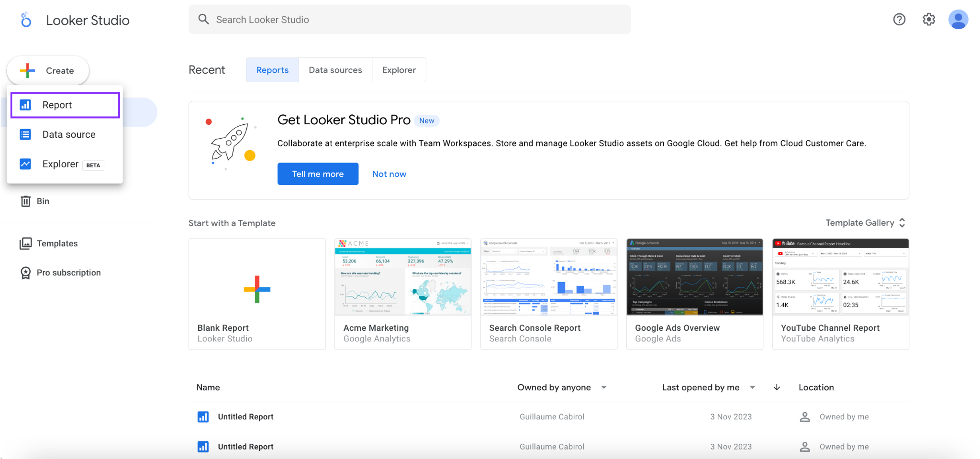Open the user profile avatar
The width and height of the screenshot is (980, 459).
(x=958, y=20)
